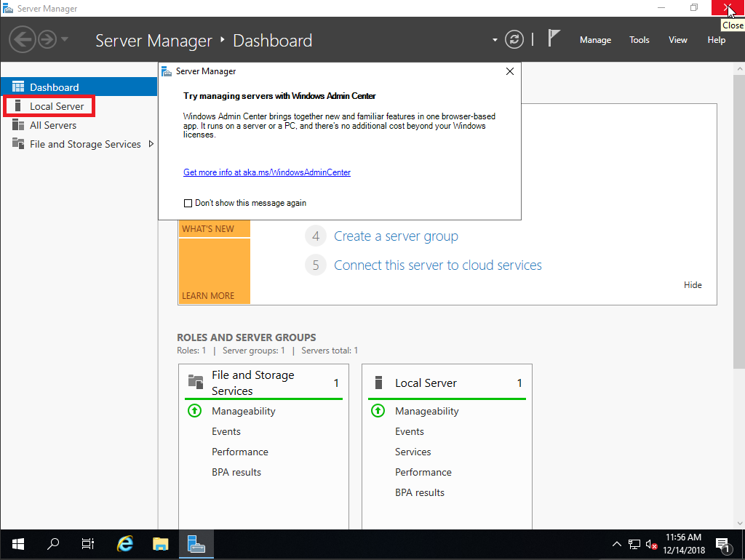This screenshot has height=560, width=745.
Task: Click step number 4 circle
Action: point(316,236)
